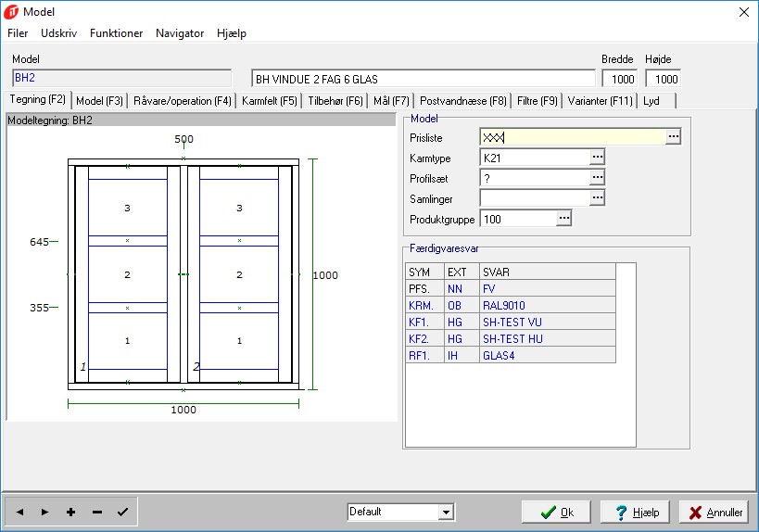
Task: Click the OB extension cell
Action: tap(462, 306)
